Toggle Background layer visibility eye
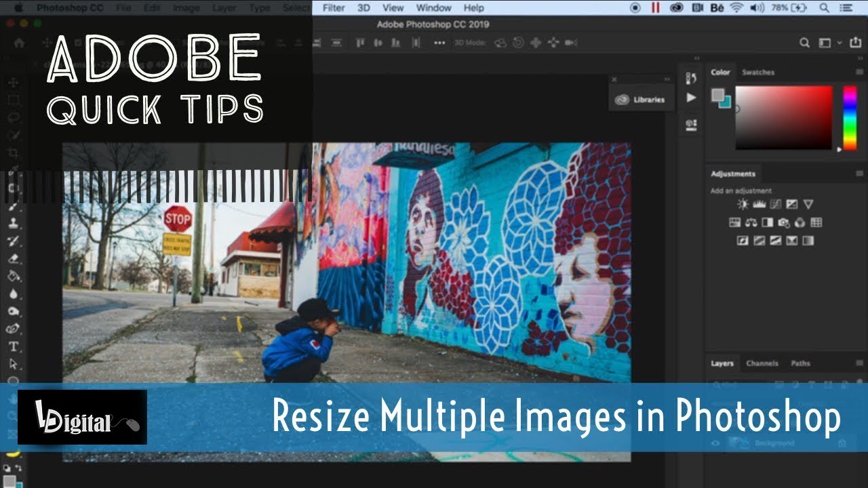This screenshot has height=488, width=868. coord(715,443)
